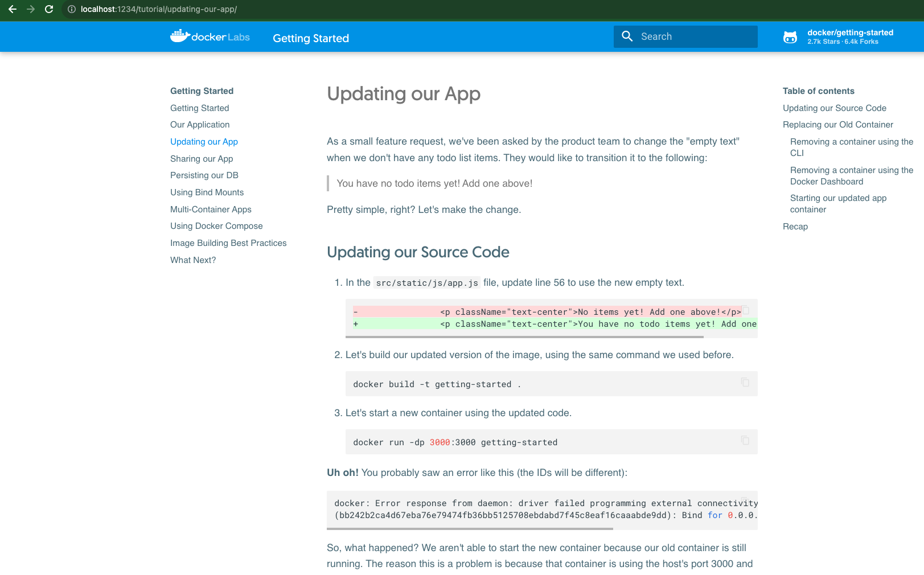Open Sharing our App in sidebar
This screenshot has height=575, width=924.
point(202,159)
